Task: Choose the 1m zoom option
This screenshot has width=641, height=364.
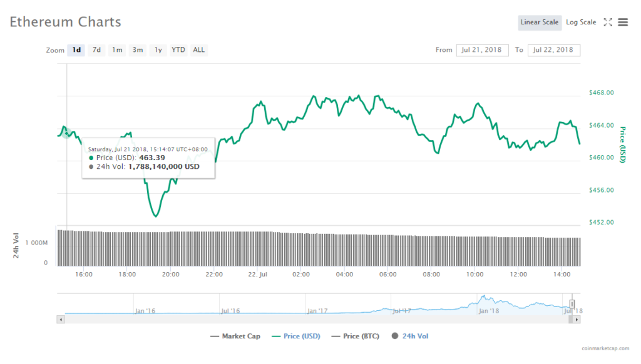Action: pyautogui.click(x=117, y=50)
